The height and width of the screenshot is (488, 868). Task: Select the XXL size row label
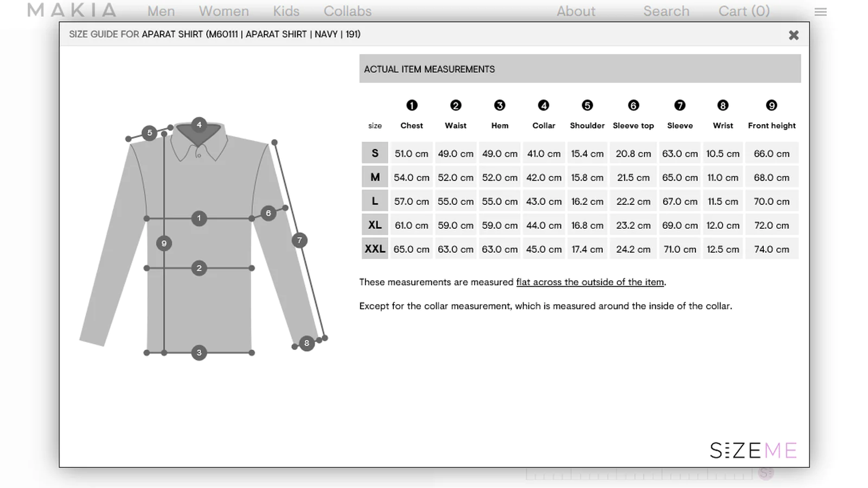pos(375,248)
